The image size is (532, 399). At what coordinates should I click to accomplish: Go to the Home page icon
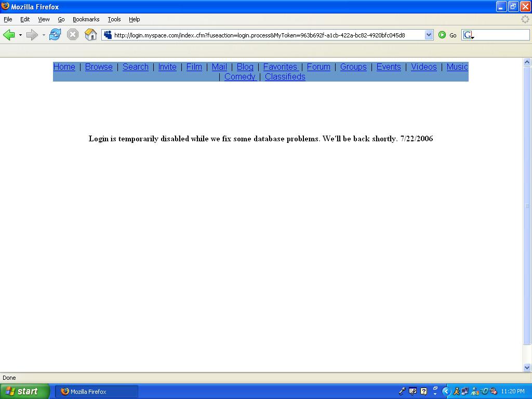[x=90, y=35]
